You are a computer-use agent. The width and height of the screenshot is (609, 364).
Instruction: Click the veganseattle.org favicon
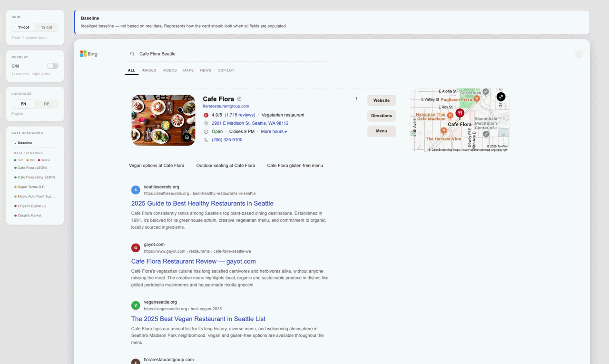tap(136, 305)
